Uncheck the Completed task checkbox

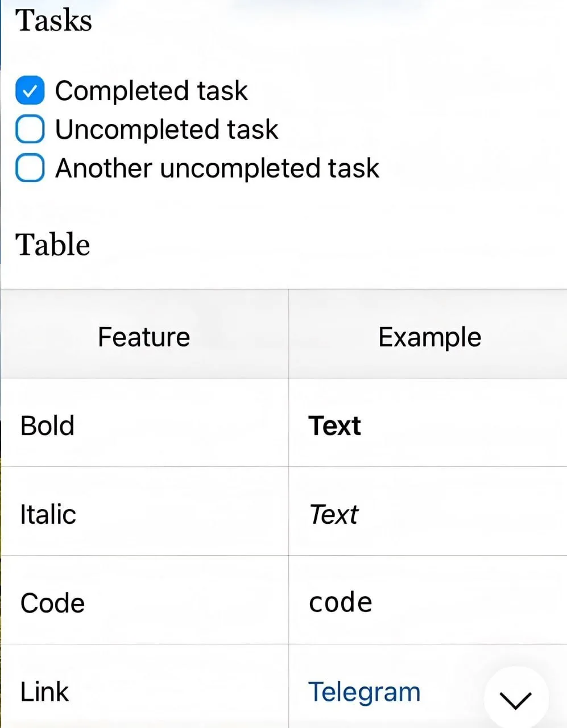pyautogui.click(x=30, y=90)
